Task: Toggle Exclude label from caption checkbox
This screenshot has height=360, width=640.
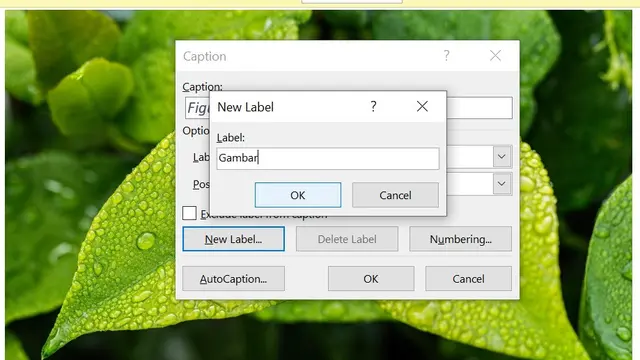Action: pos(189,213)
